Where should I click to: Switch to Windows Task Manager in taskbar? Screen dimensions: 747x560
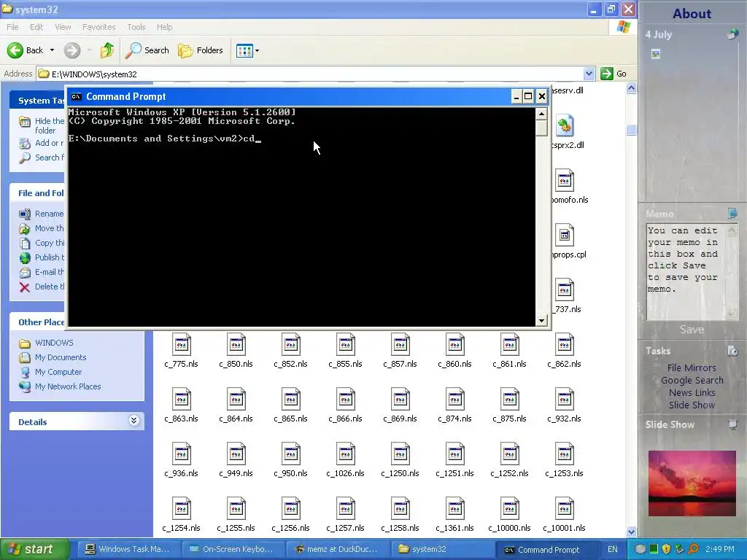(128, 550)
